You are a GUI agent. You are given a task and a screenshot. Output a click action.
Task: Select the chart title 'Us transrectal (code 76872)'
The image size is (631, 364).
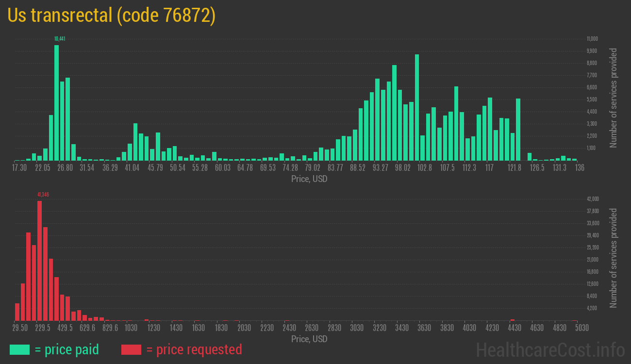tap(111, 16)
